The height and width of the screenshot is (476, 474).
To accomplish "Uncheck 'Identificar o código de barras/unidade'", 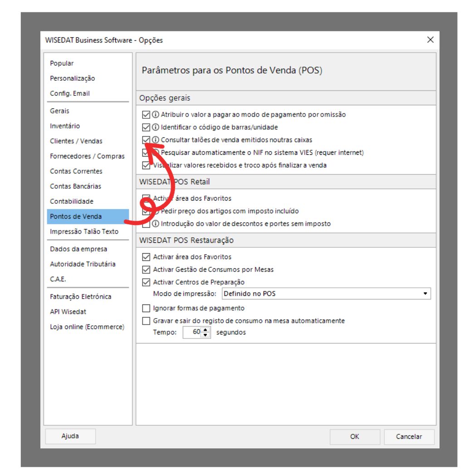I will (x=146, y=128).
